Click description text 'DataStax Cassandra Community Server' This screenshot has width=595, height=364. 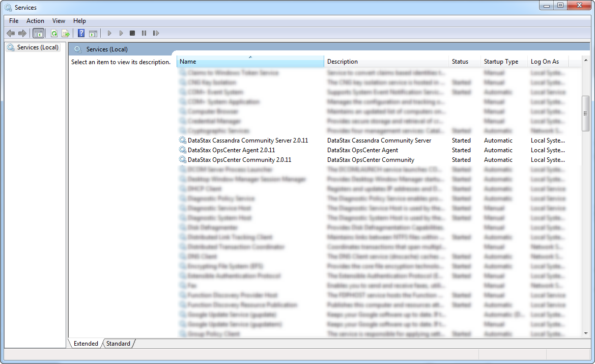click(x=379, y=141)
